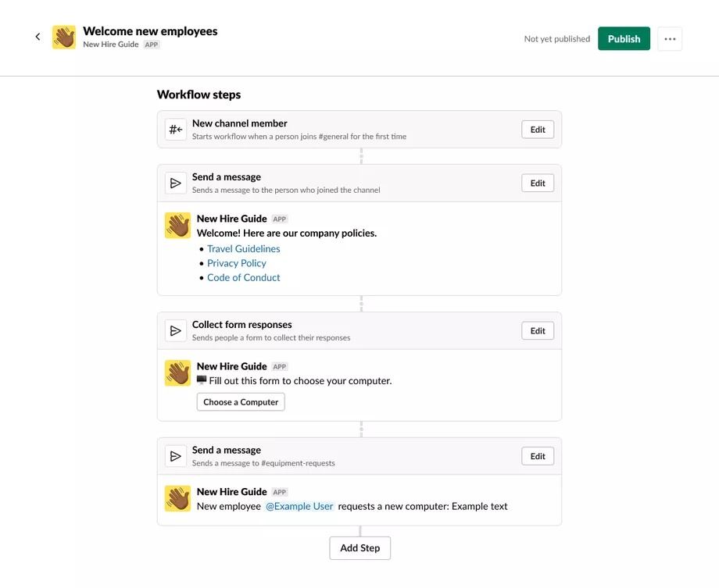This screenshot has width=719, height=588.
Task: Open the three-dot more options menu
Action: [670, 39]
